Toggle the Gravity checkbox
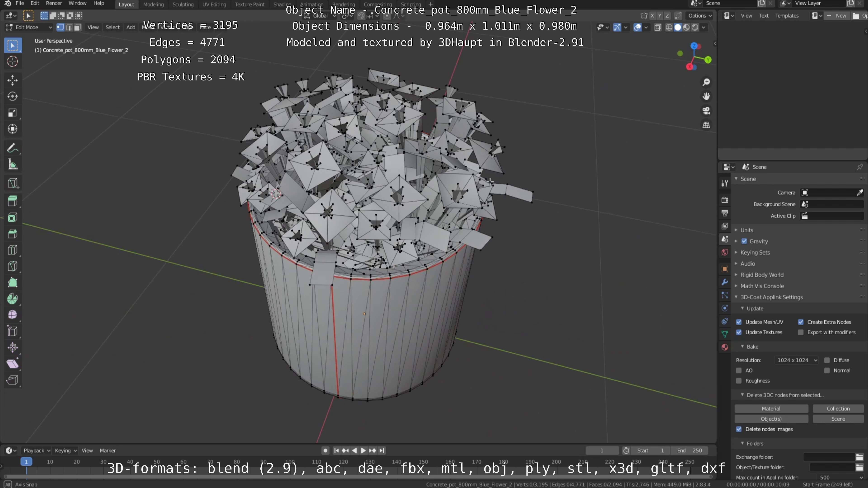This screenshot has width=868, height=488. [744, 241]
